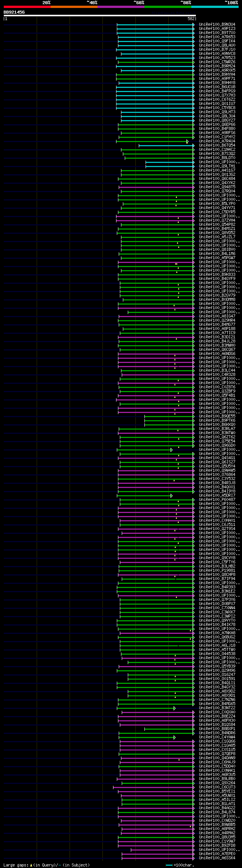Click the white query sequence bar
Screen dimensions: 242x868
point(99,16)
